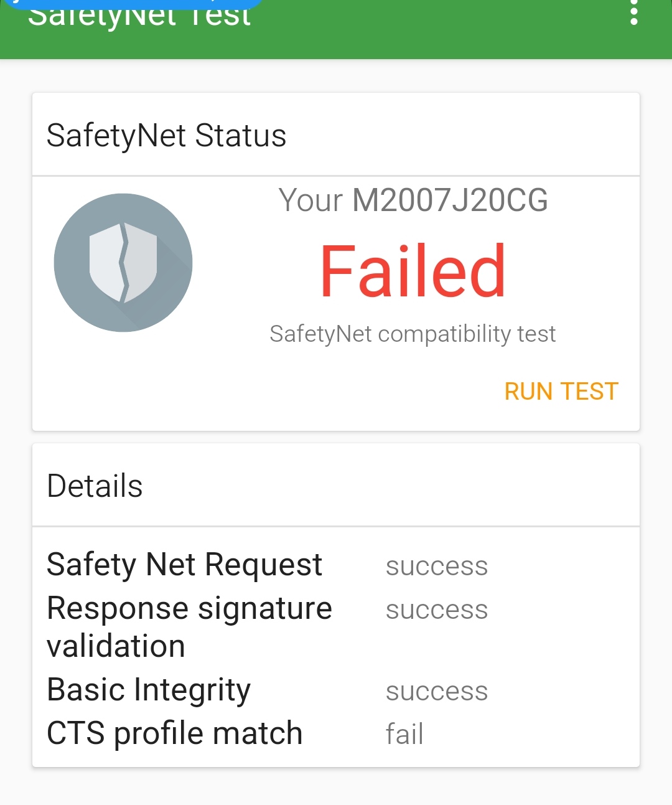
Task: Tap the red Failed status text
Action: point(413,271)
